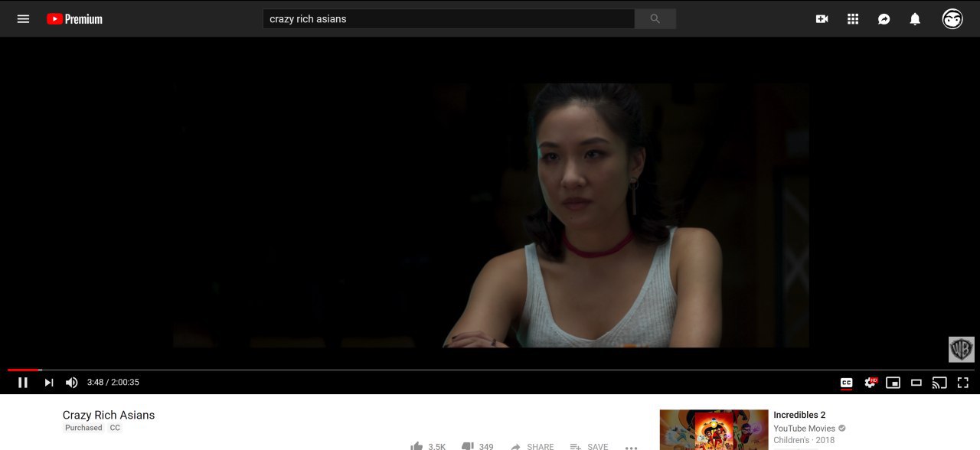Image resolution: width=980 pixels, height=450 pixels.
Task: Toggle theater mode view
Action: [916, 383]
